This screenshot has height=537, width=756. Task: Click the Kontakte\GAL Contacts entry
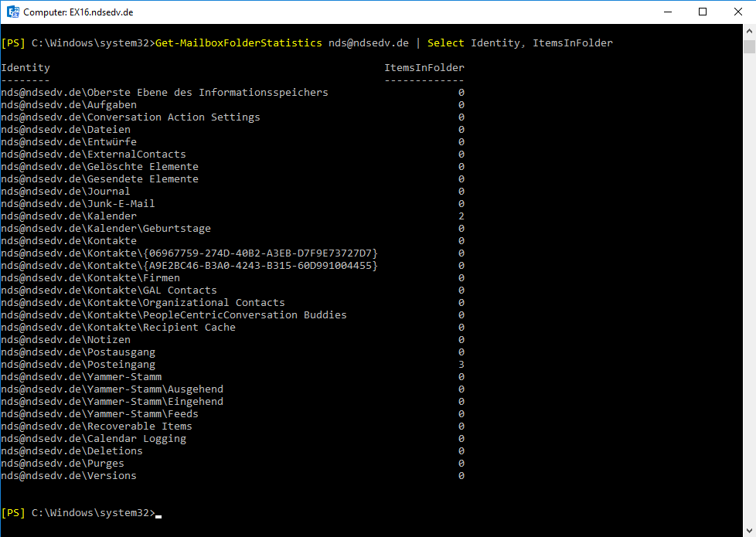[x=109, y=291]
